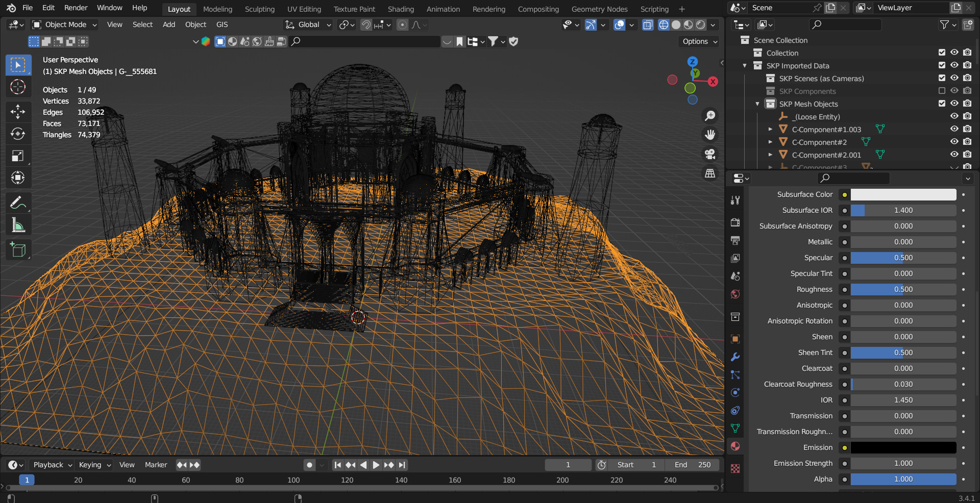Switch to the Sculpting workspace tab
The image size is (980, 503).
tap(259, 9)
